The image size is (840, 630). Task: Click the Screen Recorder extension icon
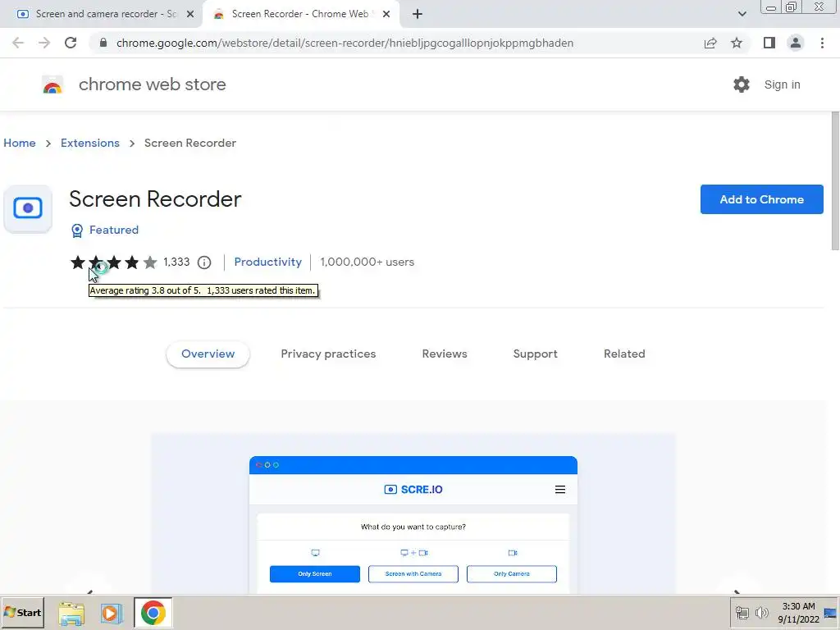click(x=28, y=208)
